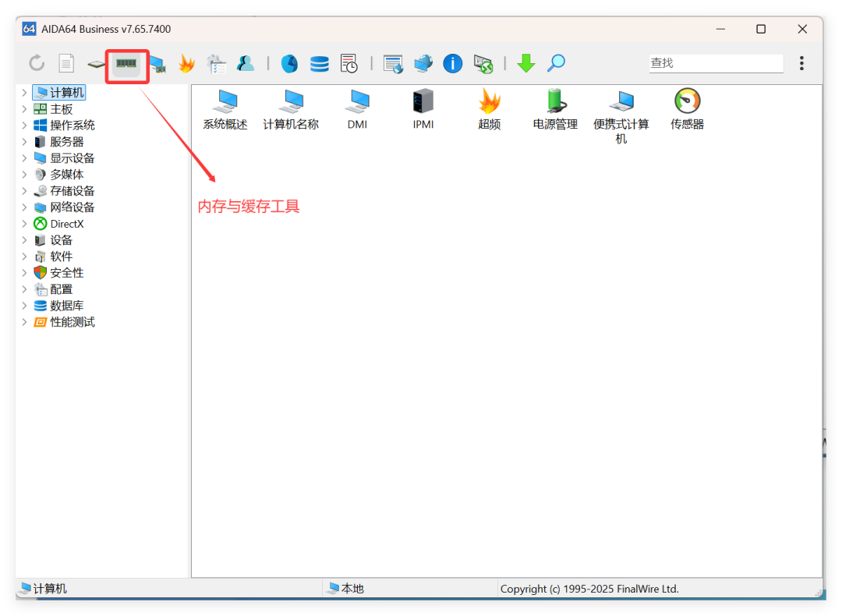The image size is (842, 616).
Task: Open the change log clock document icon
Action: [x=349, y=63]
